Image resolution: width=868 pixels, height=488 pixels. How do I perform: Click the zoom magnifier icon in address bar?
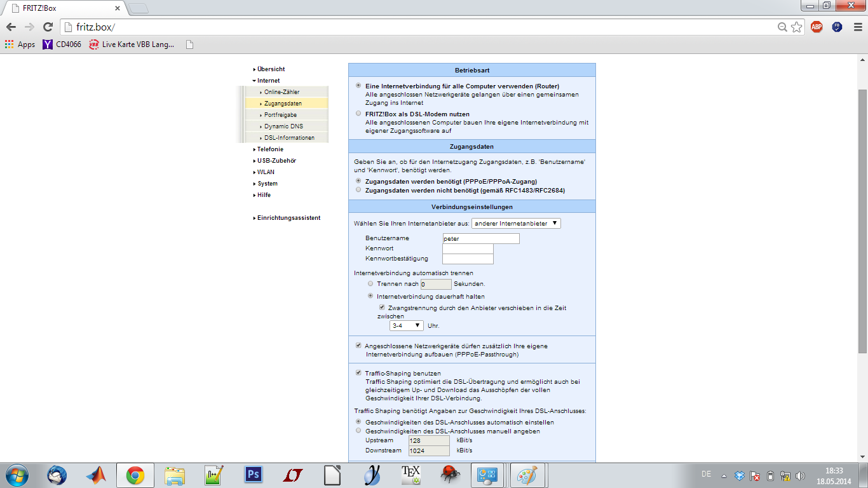pyautogui.click(x=782, y=27)
